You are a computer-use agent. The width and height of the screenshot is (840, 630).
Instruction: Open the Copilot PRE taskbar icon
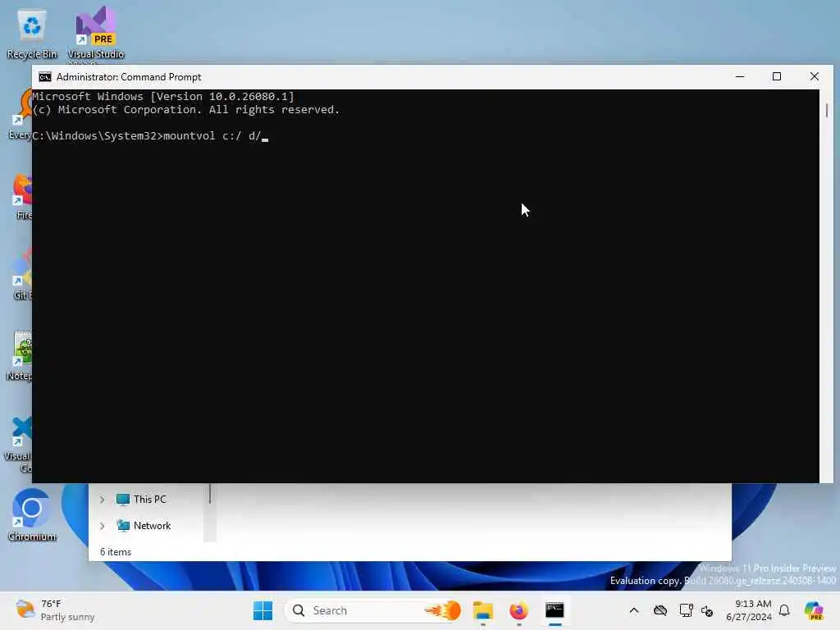[814, 610]
